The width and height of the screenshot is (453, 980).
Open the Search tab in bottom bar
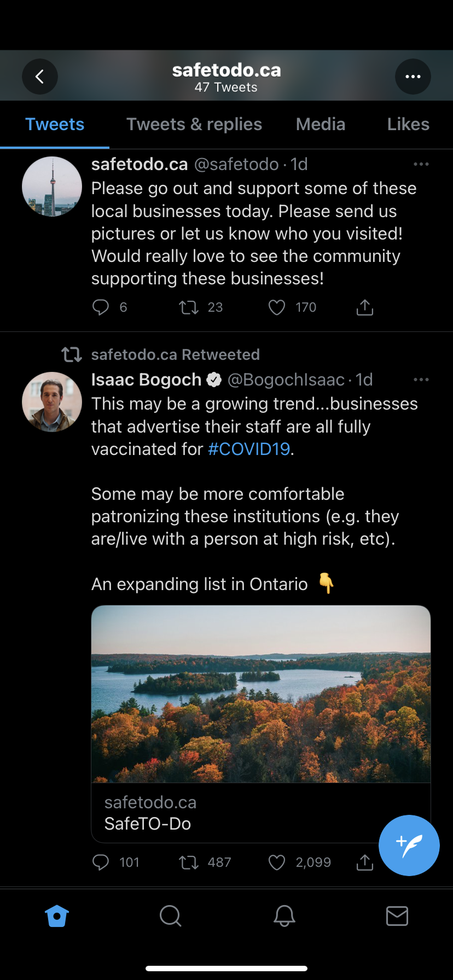tap(170, 915)
